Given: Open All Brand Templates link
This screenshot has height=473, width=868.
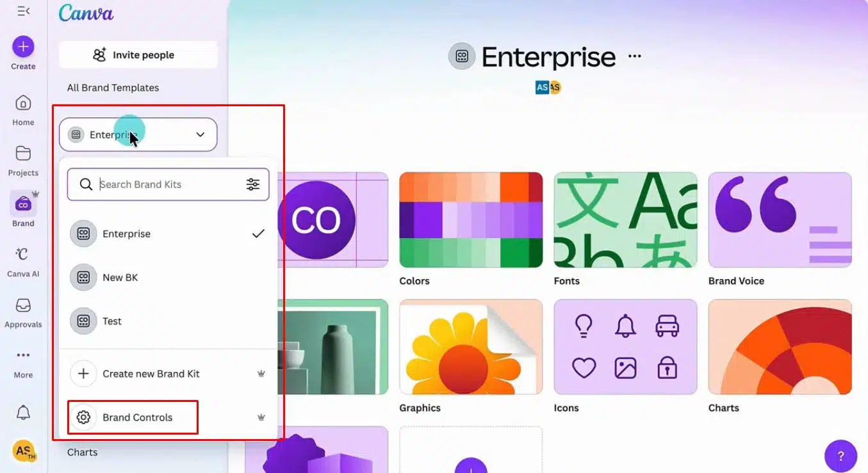Looking at the screenshot, I should click(113, 88).
